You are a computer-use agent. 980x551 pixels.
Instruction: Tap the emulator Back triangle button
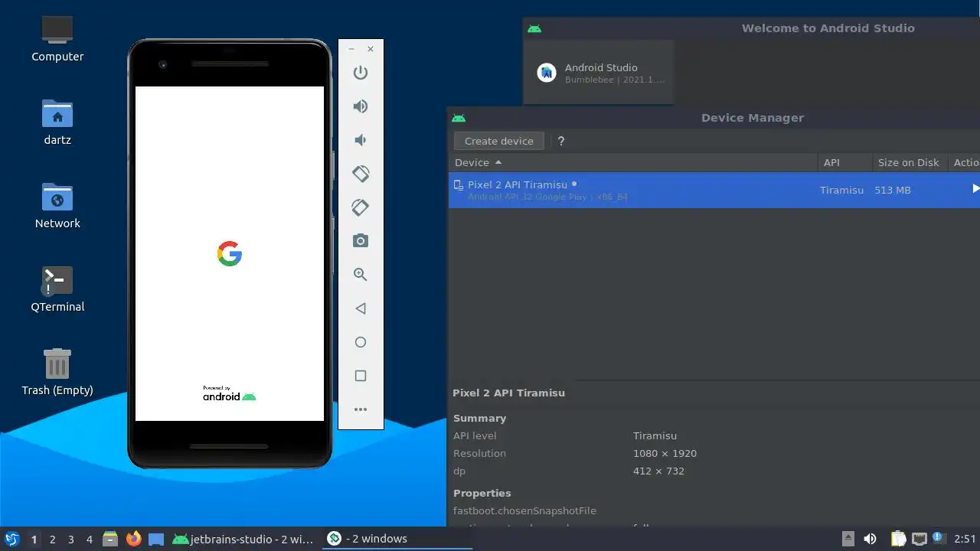coord(361,308)
